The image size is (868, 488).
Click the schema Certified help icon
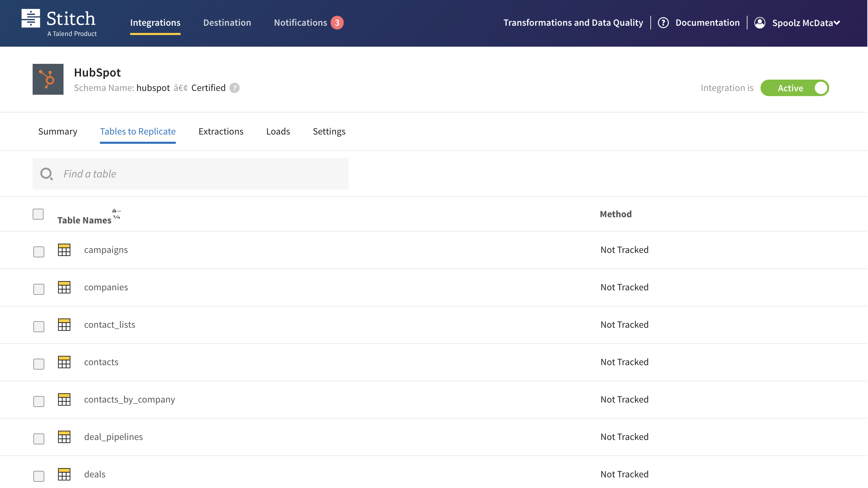point(235,88)
